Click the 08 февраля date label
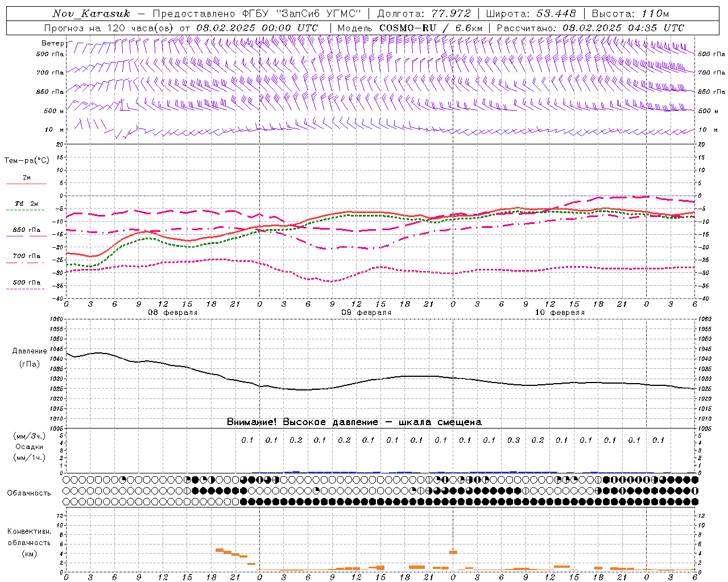728x582 pixels. click(x=173, y=313)
